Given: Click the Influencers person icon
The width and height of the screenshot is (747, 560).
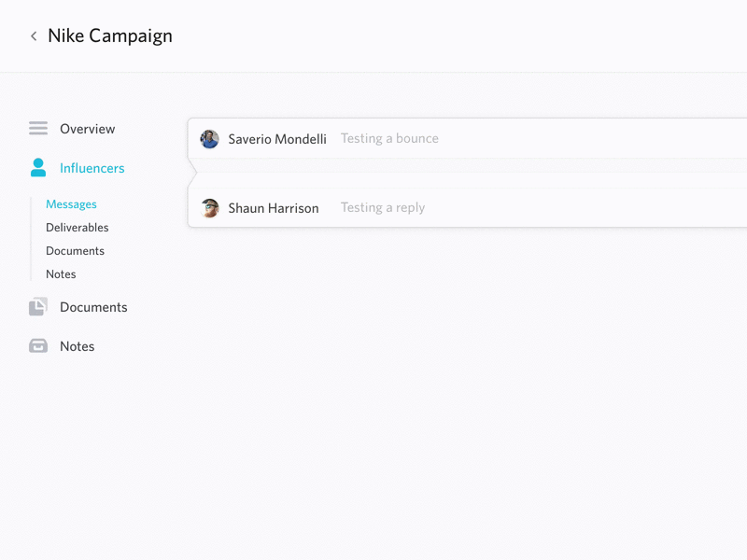Looking at the screenshot, I should (38, 168).
